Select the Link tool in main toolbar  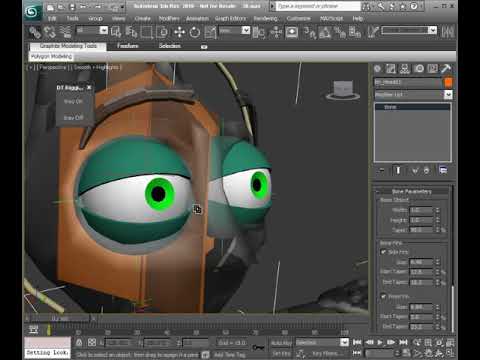(x=35, y=32)
